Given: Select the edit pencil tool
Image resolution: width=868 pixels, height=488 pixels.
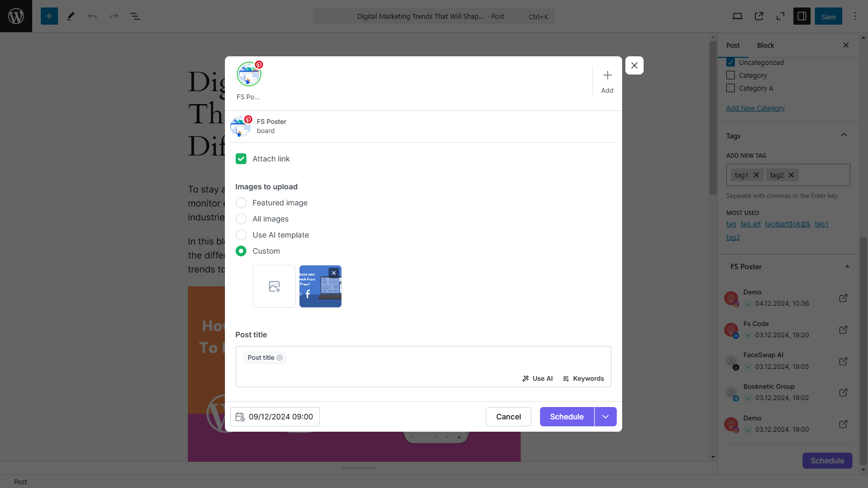Looking at the screenshot, I should pyautogui.click(x=71, y=16).
